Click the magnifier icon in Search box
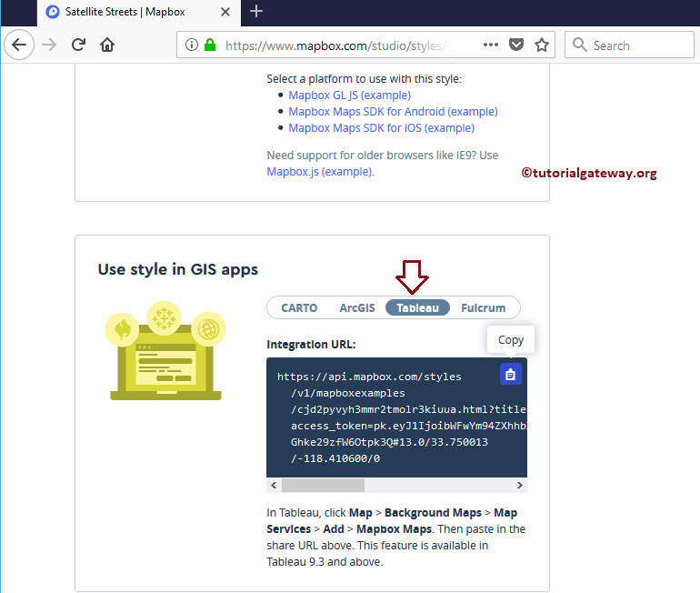This screenshot has height=593, width=700. pyautogui.click(x=579, y=45)
